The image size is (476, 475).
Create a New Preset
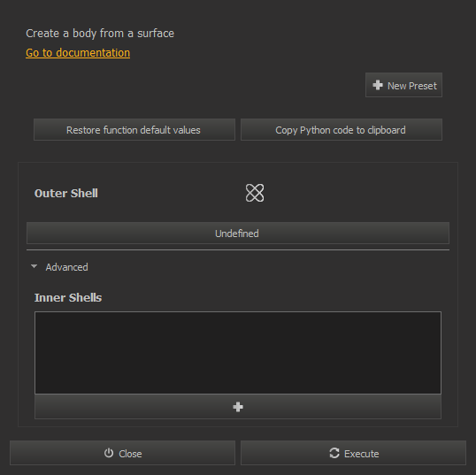click(403, 85)
